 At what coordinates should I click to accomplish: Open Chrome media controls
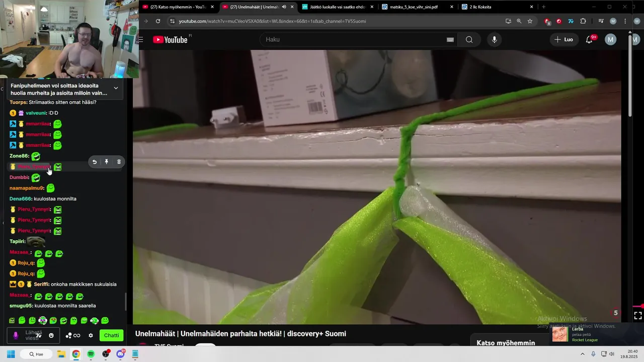click(601, 21)
